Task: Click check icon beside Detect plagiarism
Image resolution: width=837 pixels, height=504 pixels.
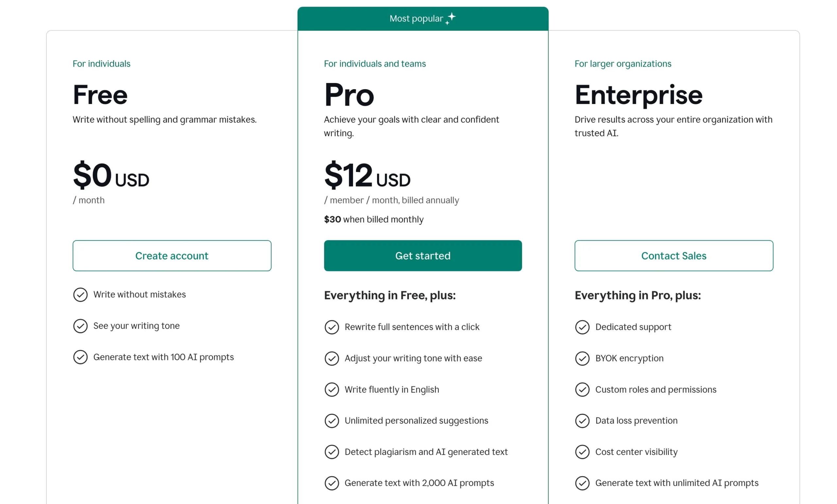Action: pos(332,452)
